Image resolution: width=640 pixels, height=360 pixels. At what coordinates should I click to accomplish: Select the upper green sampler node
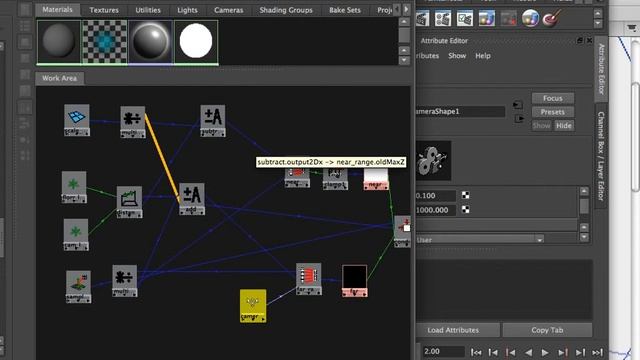pos(74,187)
